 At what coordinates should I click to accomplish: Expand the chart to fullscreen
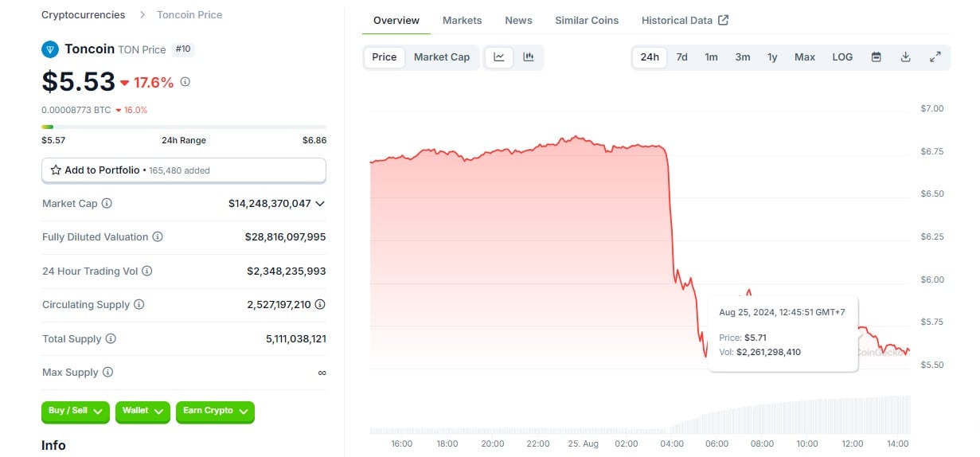(935, 57)
